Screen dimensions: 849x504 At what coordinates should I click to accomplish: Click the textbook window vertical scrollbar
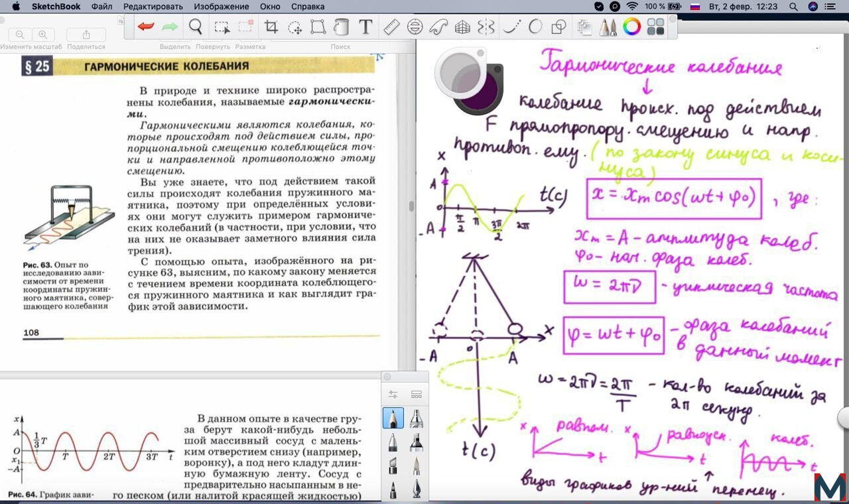(411, 206)
